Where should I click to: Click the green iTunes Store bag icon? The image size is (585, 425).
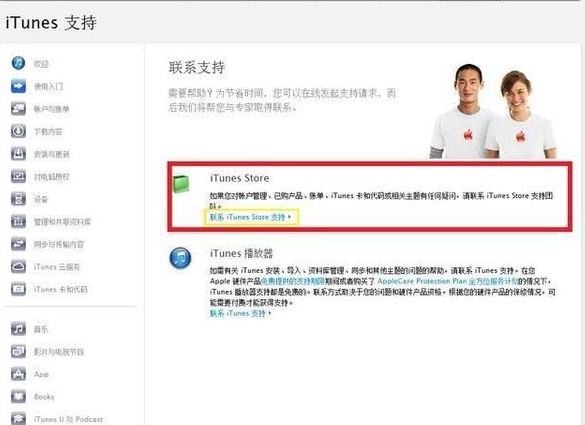pos(181,184)
